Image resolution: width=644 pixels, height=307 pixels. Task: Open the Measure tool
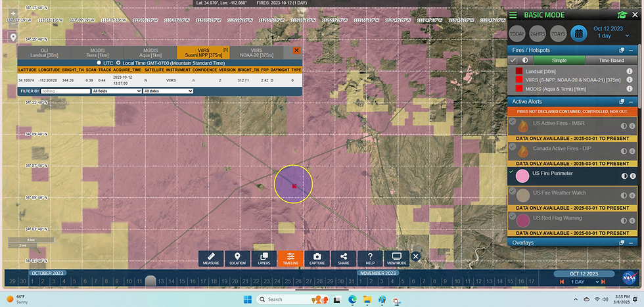pyautogui.click(x=211, y=258)
